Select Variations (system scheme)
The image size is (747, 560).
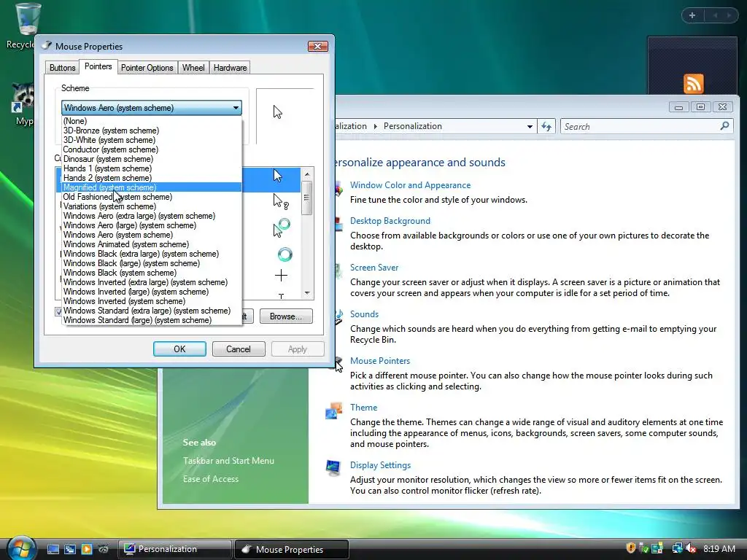click(152, 206)
